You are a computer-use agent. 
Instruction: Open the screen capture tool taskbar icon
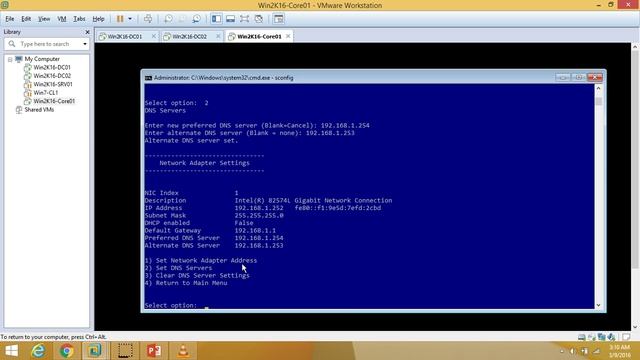coord(125,351)
